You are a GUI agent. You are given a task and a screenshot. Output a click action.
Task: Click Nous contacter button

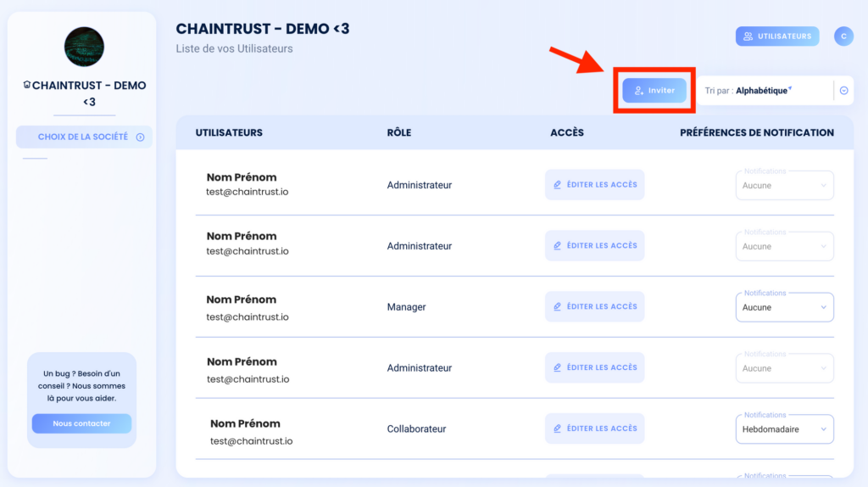81,423
